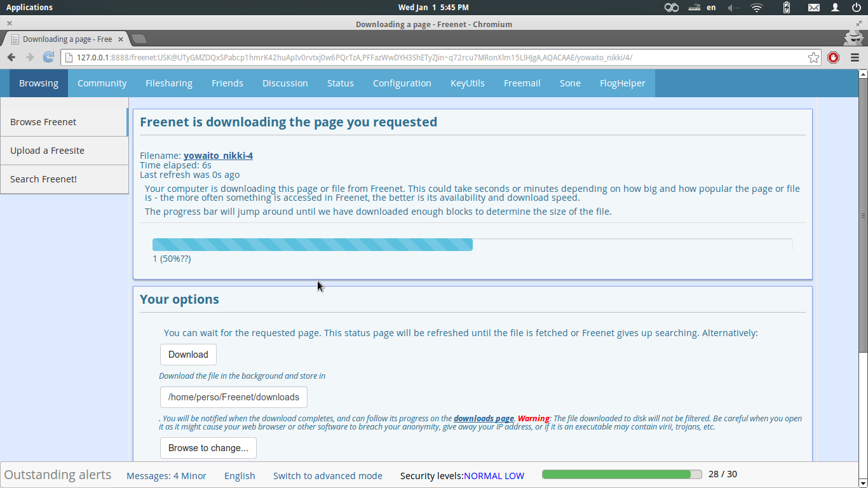Open the Friends menu
Screen dimensions: 868x488
[x=227, y=83]
